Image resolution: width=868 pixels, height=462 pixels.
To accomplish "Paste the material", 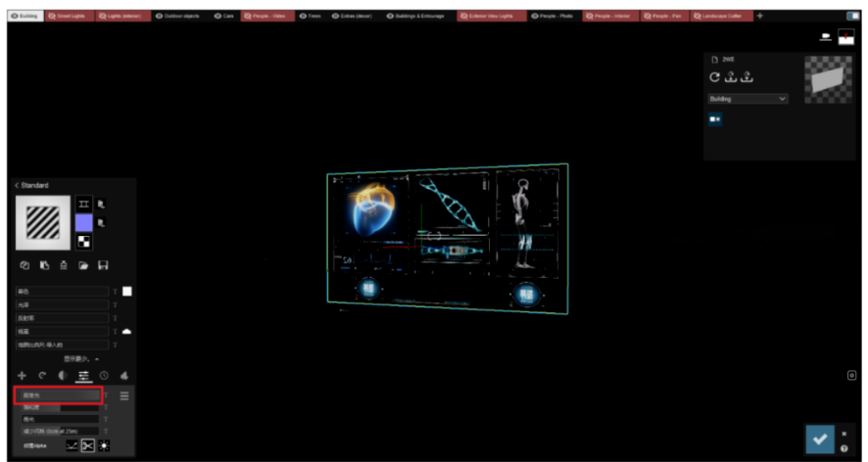I will (x=44, y=265).
